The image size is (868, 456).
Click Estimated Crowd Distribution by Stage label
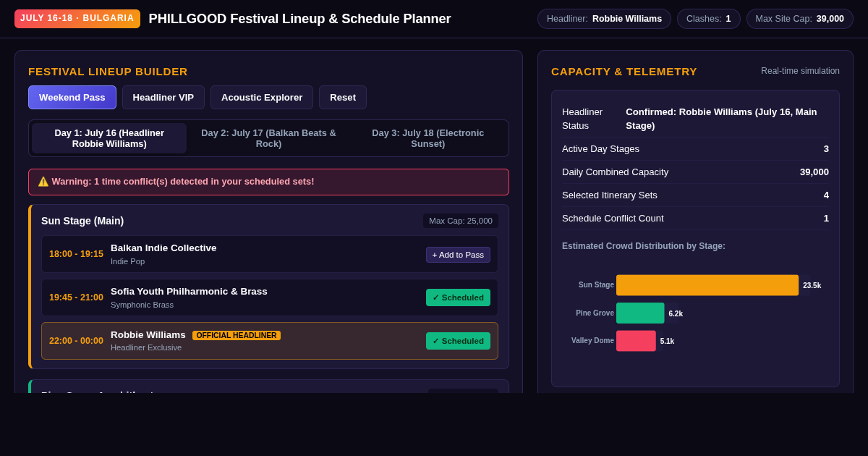(644, 246)
